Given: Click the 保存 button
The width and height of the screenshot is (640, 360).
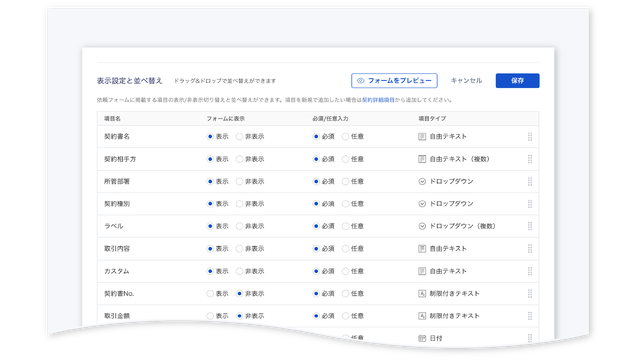Looking at the screenshot, I should [x=518, y=81].
